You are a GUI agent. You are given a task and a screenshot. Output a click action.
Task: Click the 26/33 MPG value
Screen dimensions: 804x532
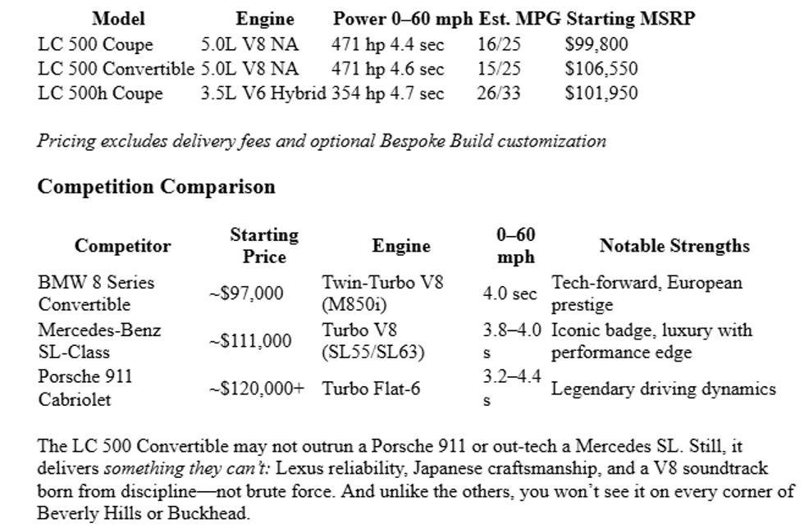[x=499, y=93]
